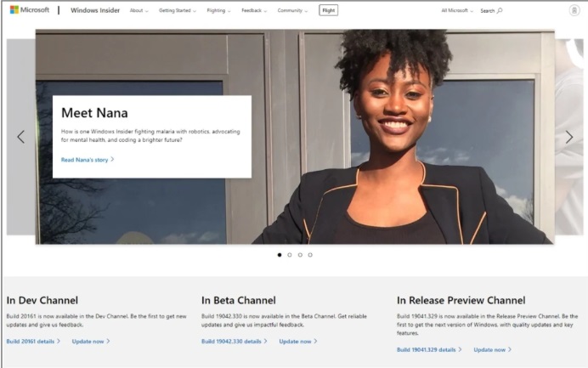The height and width of the screenshot is (368, 588).
Task: Open the search magnifier icon
Action: coord(500,11)
